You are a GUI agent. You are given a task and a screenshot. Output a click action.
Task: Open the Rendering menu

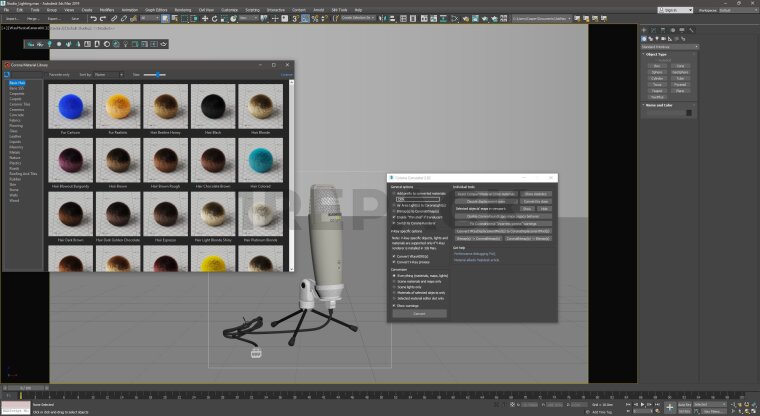tap(183, 10)
